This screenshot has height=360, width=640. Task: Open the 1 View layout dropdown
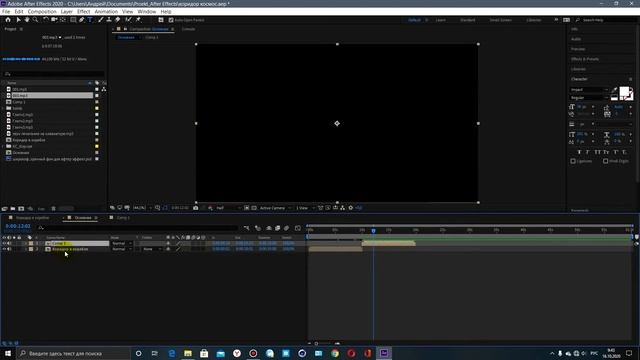click(x=305, y=208)
